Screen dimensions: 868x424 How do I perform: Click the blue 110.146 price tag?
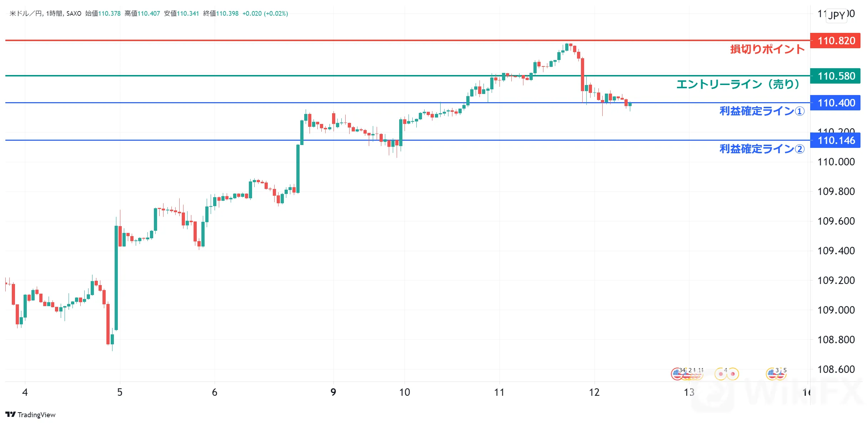(836, 140)
